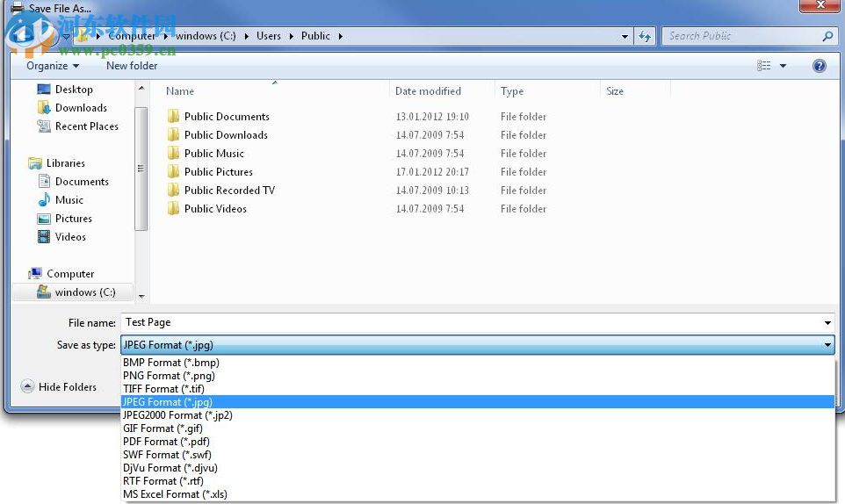Image resolution: width=845 pixels, height=504 pixels.
Task: Open Downloads folder icon in sidebar
Action: pos(44,108)
